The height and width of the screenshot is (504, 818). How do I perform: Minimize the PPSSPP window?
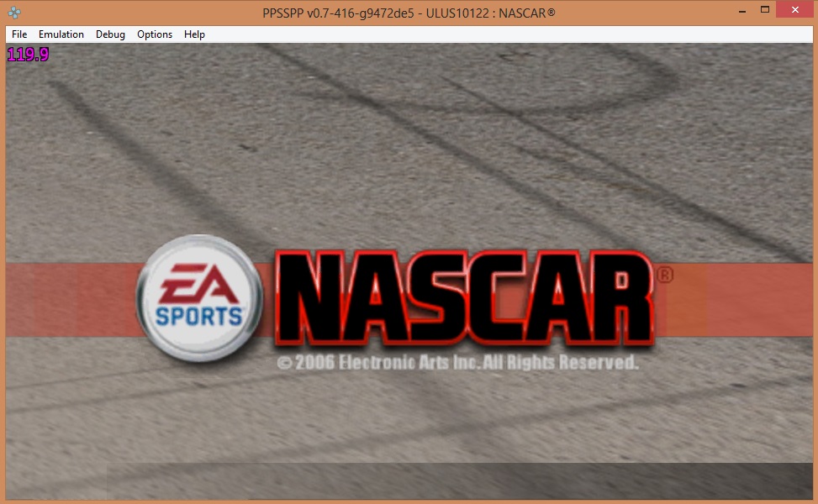pos(741,12)
